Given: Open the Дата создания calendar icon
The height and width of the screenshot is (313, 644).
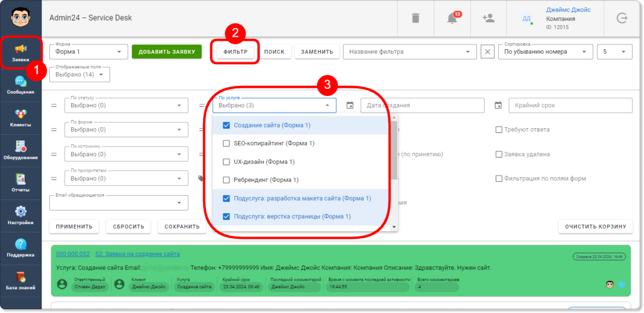Looking at the screenshot, I should [x=350, y=105].
